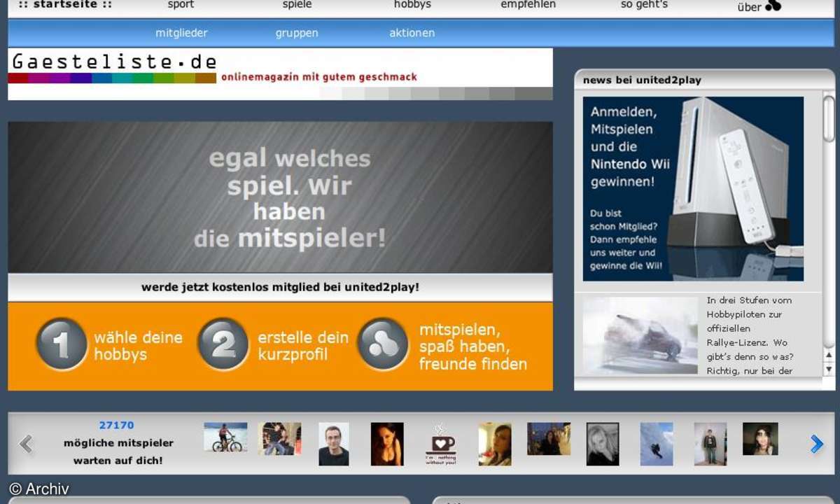Select 'wähle deine hobbys' text
This screenshot has width=840, height=504.
click(x=138, y=346)
